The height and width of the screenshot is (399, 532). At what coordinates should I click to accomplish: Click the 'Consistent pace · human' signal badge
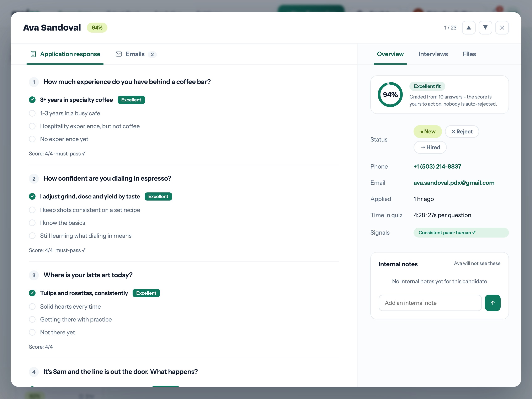point(461,233)
